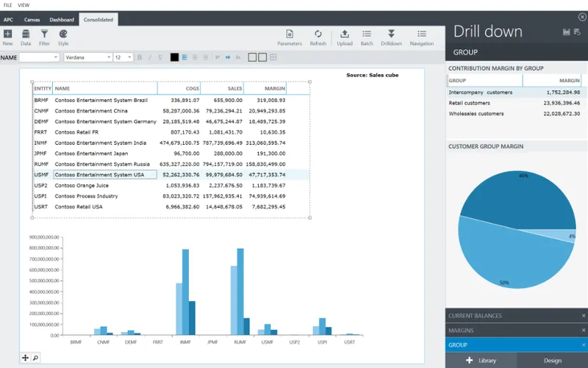Click the INMF entity cell
The height and width of the screenshot is (368, 588).
41,142
